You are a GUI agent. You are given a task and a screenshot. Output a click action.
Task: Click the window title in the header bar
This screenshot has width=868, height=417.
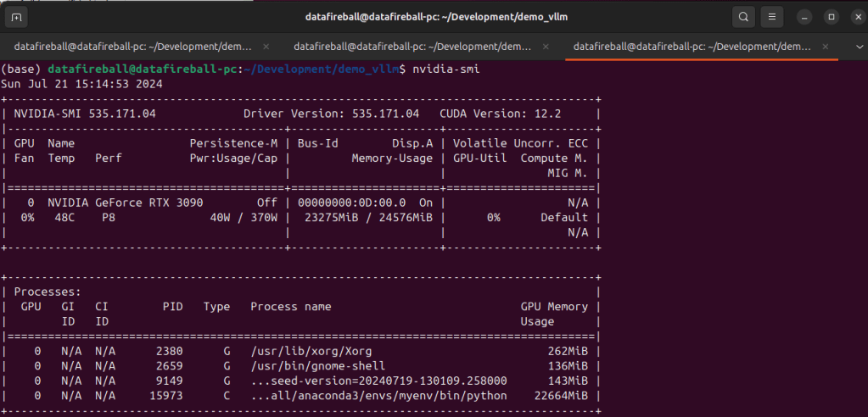click(435, 17)
